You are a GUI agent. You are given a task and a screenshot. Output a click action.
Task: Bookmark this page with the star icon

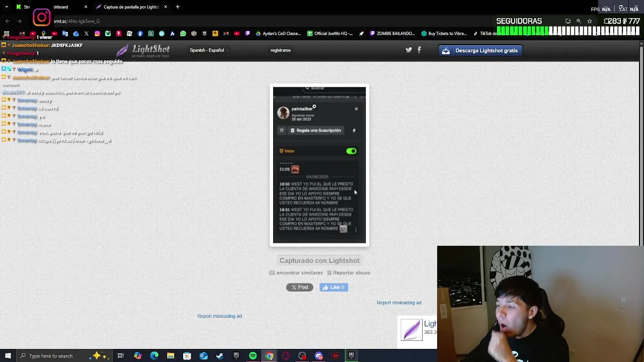[590, 21]
